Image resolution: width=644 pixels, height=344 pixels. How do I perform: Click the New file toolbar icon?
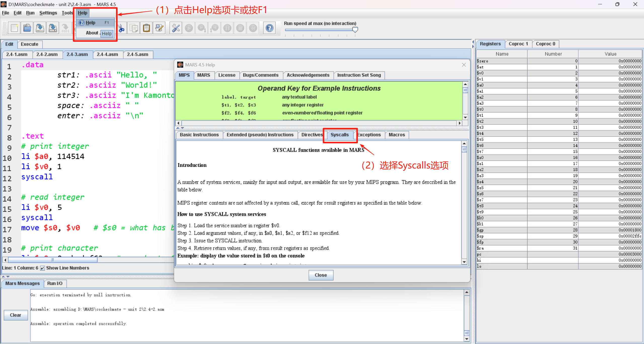click(x=14, y=28)
